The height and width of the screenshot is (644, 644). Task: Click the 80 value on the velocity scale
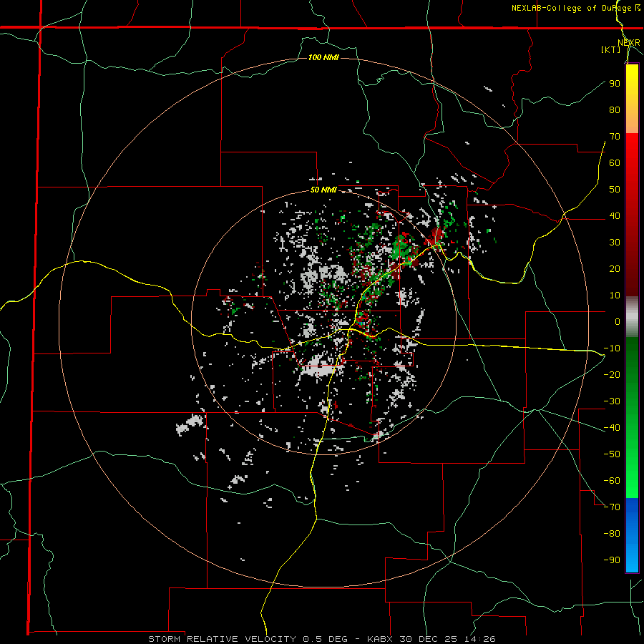point(615,110)
